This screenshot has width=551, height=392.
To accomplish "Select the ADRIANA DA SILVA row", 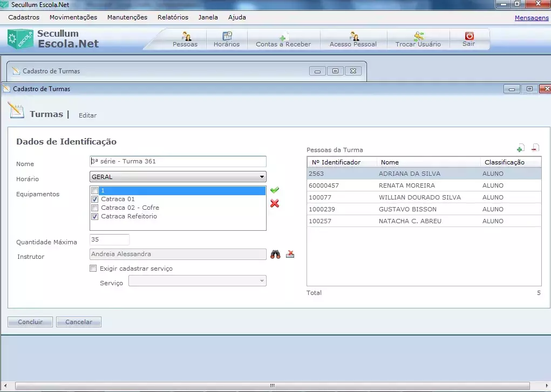I will click(x=424, y=174).
